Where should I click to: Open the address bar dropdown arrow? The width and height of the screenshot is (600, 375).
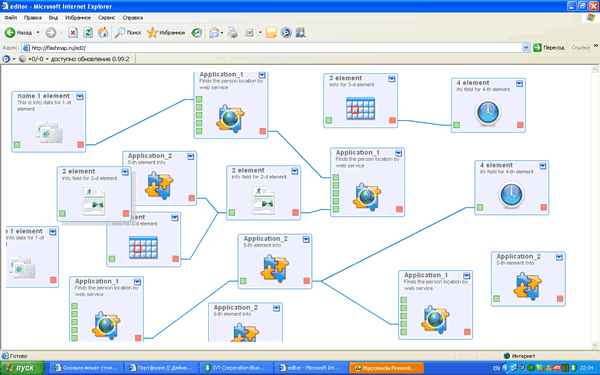tap(526, 47)
